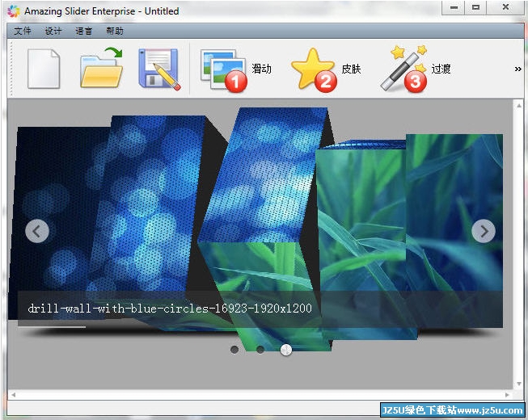Open the 帮助 menu
Viewport: 528px width, 420px height.
[x=115, y=31]
